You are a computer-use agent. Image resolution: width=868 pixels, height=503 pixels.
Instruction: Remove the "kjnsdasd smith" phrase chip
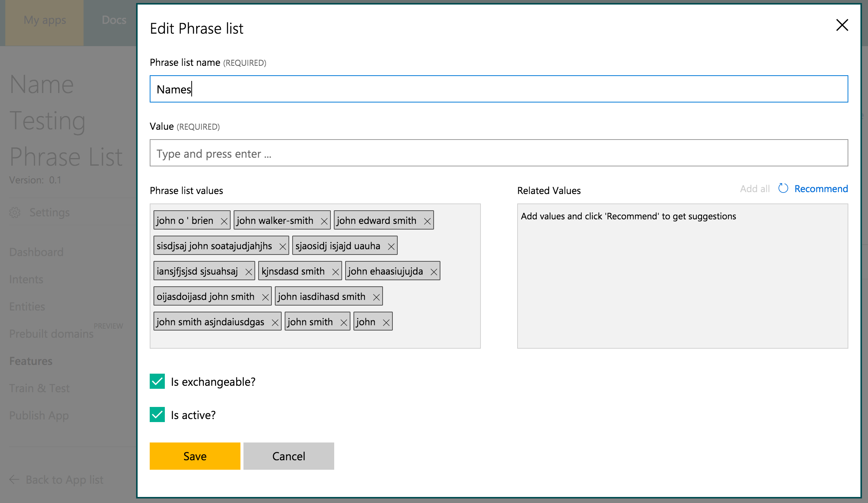pos(335,271)
